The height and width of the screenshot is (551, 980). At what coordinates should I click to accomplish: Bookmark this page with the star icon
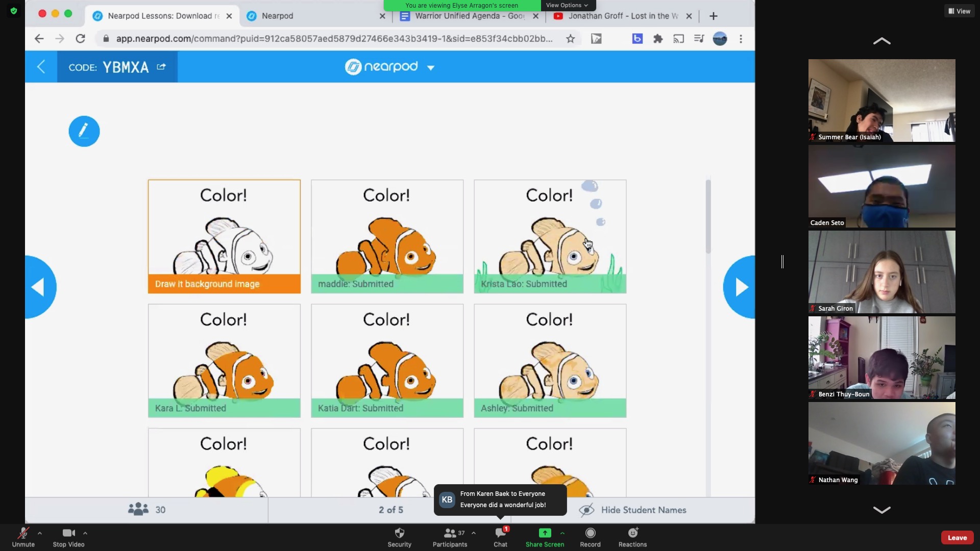570,39
